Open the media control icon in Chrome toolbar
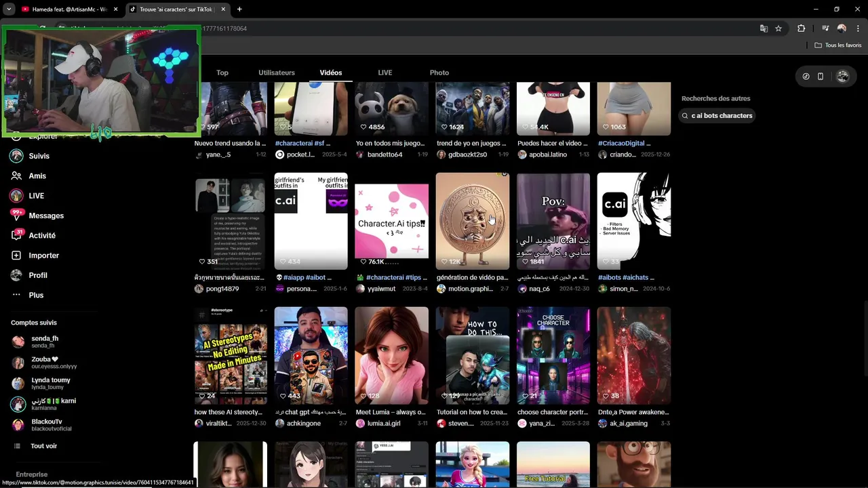 click(825, 28)
